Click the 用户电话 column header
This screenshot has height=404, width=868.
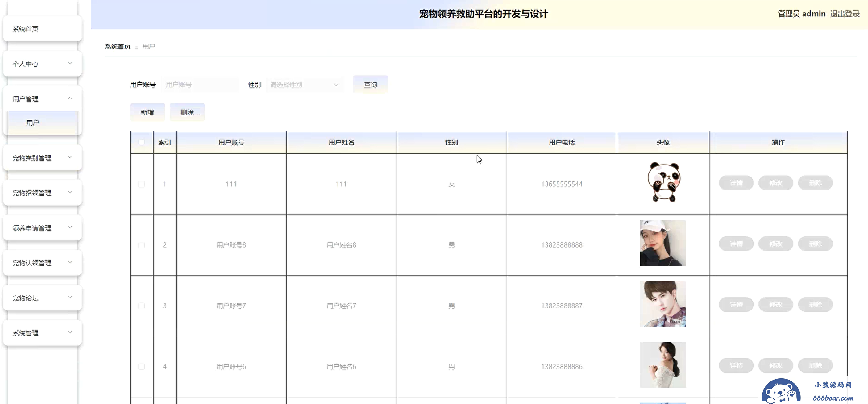(562, 142)
